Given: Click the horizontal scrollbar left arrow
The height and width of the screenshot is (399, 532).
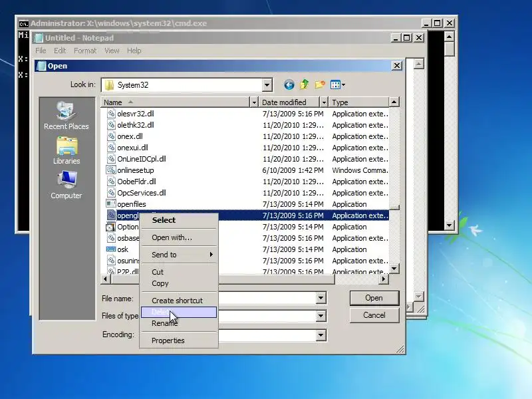Looking at the screenshot, I should click(106, 279).
